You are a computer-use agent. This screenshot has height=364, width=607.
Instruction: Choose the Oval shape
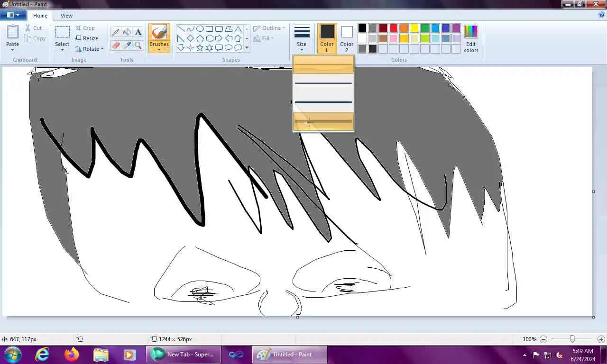point(200,29)
